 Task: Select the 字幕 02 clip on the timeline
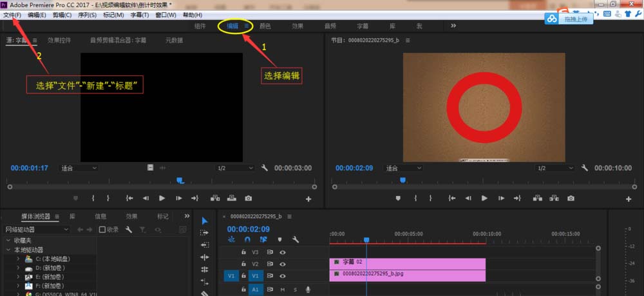(x=408, y=264)
